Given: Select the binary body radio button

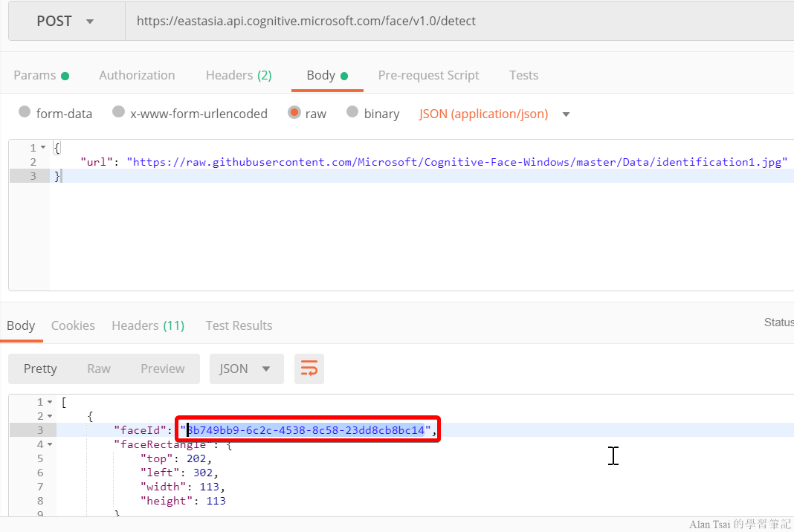Looking at the screenshot, I should click(352, 112).
